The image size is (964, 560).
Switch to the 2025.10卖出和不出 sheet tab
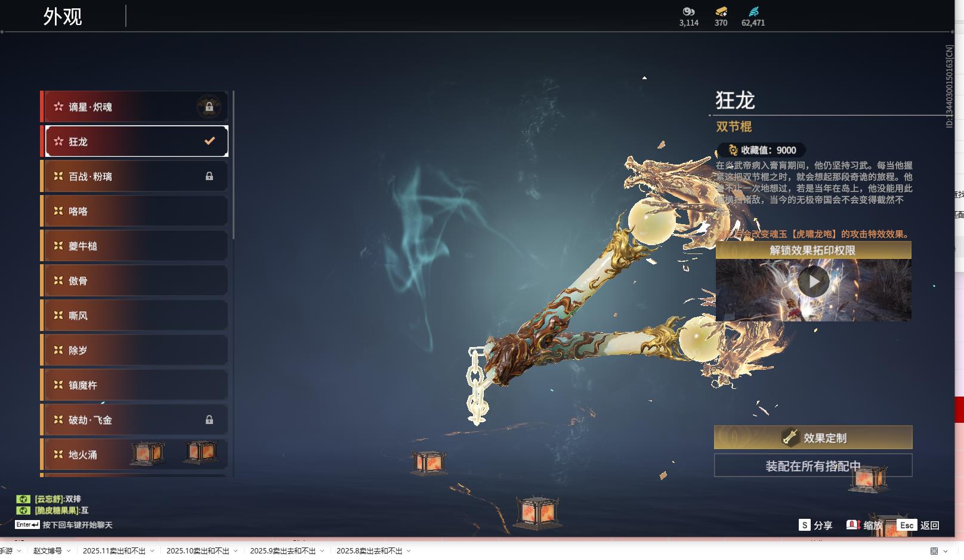[x=197, y=551]
